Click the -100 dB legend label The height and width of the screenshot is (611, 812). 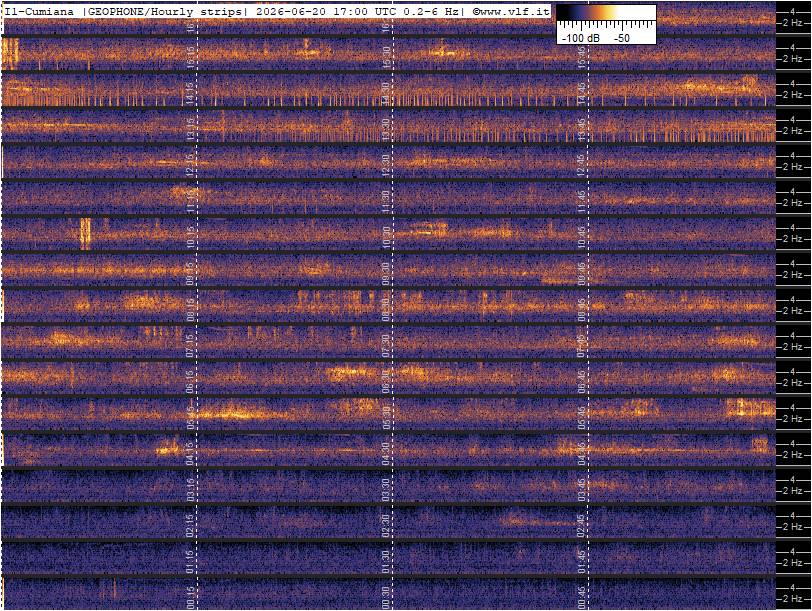click(581, 38)
